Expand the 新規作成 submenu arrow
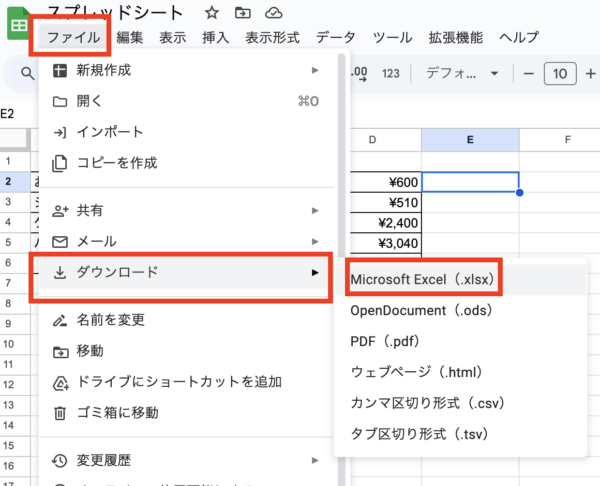 pyautogui.click(x=315, y=70)
